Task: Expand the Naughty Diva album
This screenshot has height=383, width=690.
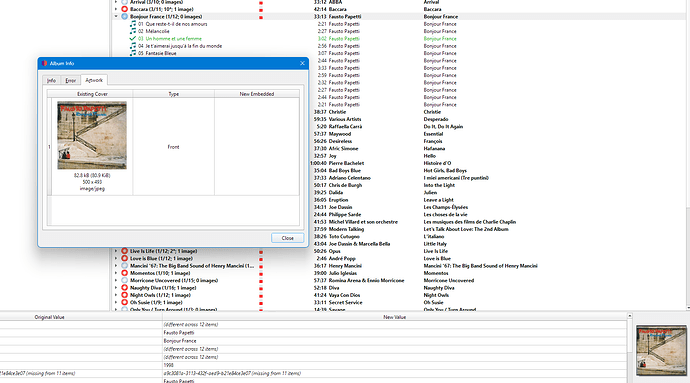Action: pos(116,288)
